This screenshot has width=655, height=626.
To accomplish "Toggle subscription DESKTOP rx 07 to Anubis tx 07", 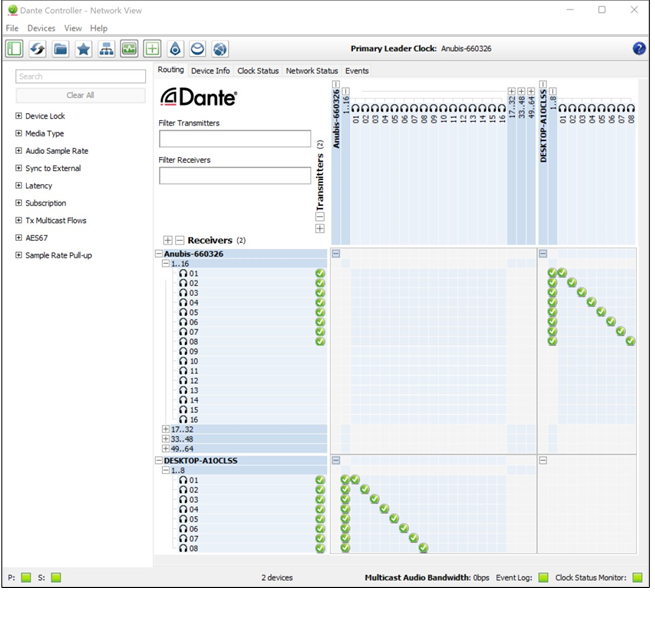I will pos(414,537).
